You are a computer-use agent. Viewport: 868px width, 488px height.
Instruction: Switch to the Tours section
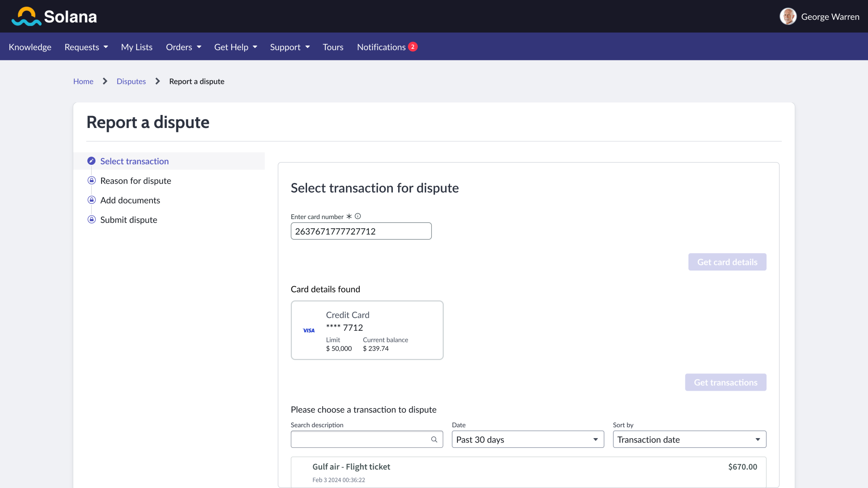click(333, 47)
